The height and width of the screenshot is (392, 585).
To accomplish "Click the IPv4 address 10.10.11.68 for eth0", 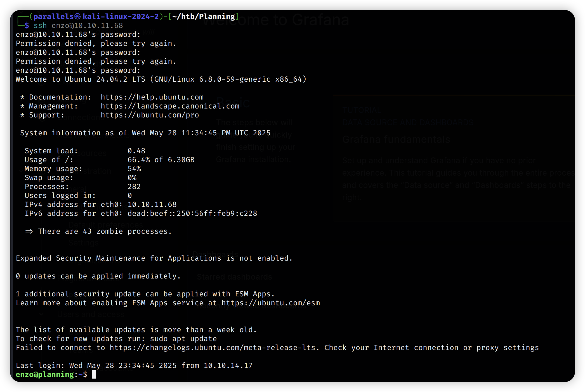I will pos(152,205).
